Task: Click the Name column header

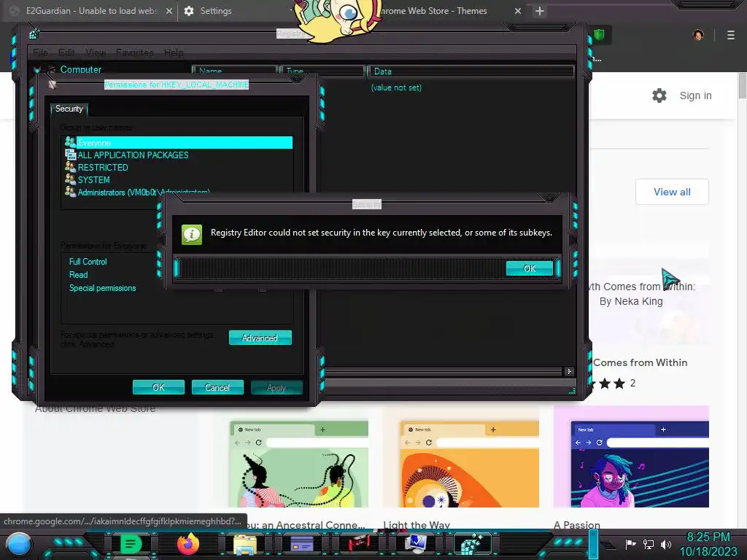Action: 235,71
